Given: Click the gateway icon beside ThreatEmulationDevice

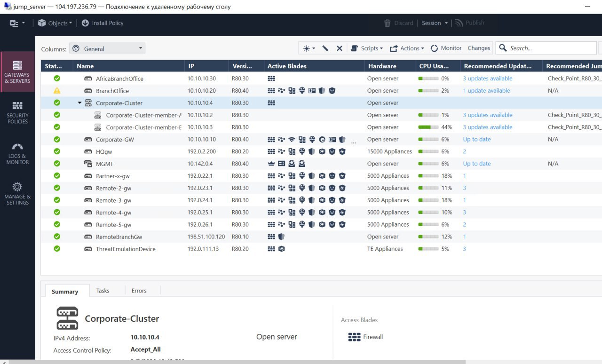Looking at the screenshot, I should [87, 249].
